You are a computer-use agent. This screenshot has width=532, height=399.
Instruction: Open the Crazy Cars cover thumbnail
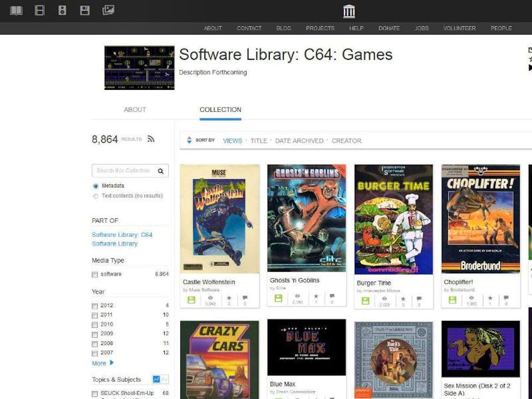[219, 360]
